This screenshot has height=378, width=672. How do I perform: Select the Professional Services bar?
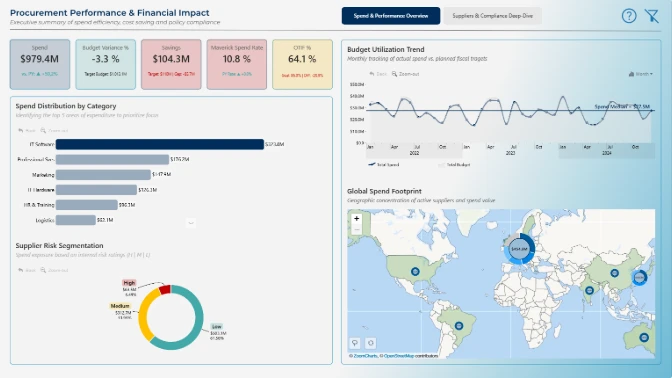pos(112,159)
